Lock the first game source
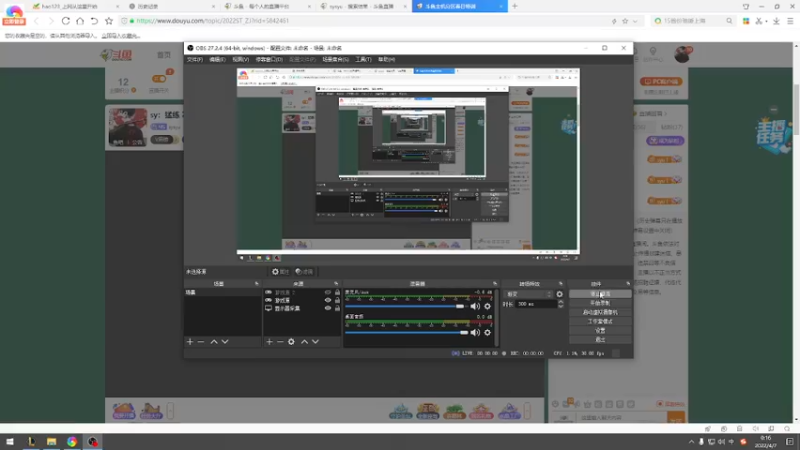Screen dimensions: 800x450 point(337,292)
